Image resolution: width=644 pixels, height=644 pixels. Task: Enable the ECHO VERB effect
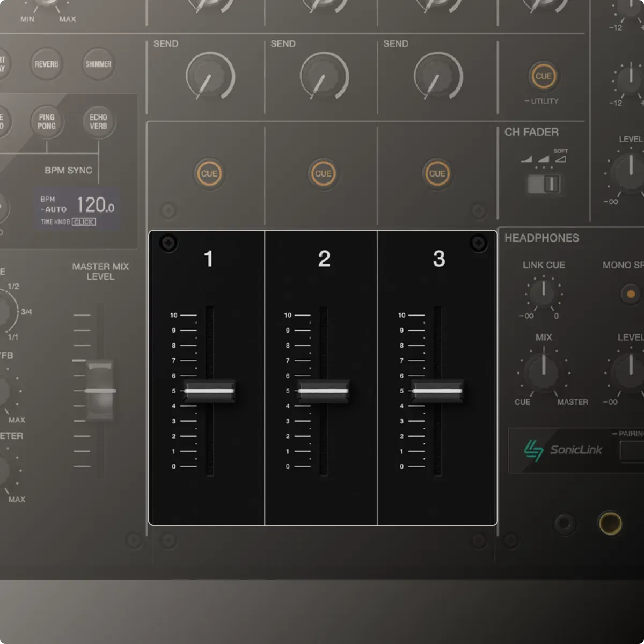pyautogui.click(x=98, y=122)
